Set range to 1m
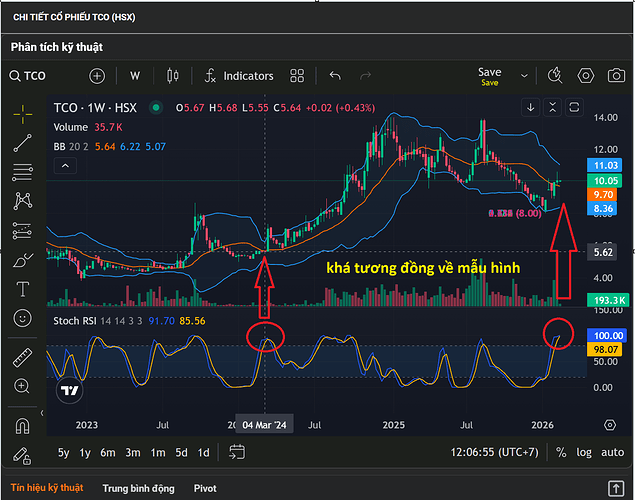This screenshot has width=635, height=500. pyautogui.click(x=158, y=453)
